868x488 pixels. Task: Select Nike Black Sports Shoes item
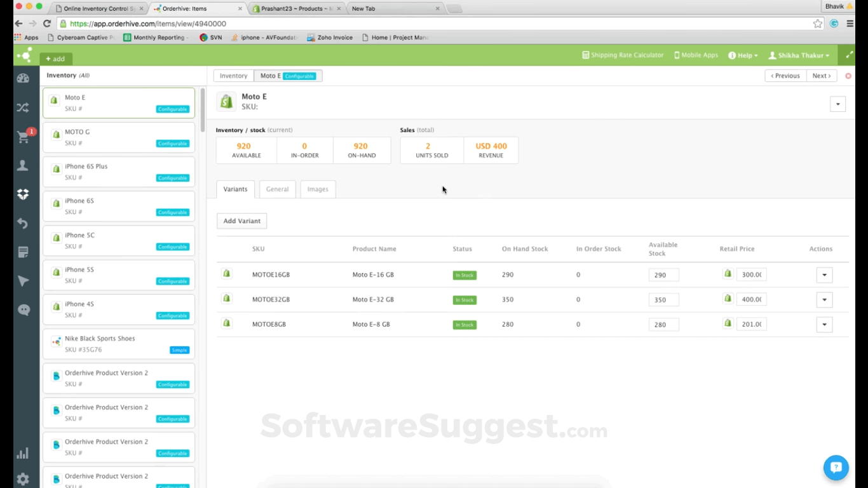pos(119,344)
